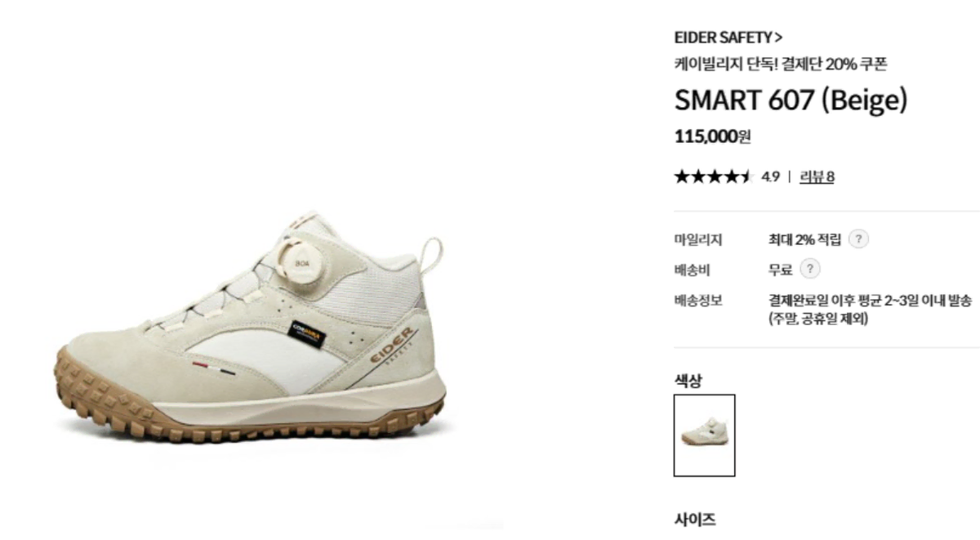Screen dimensions: 980x540
Task: Click the question mark icon next to 무료
Action: pyautogui.click(x=809, y=270)
